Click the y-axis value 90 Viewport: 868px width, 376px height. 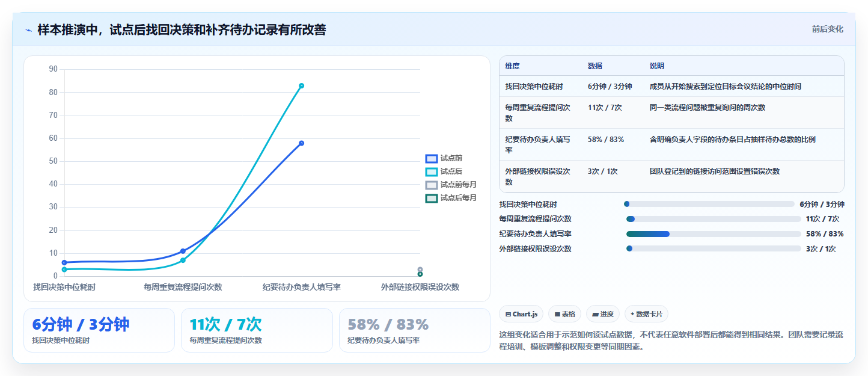(x=53, y=69)
